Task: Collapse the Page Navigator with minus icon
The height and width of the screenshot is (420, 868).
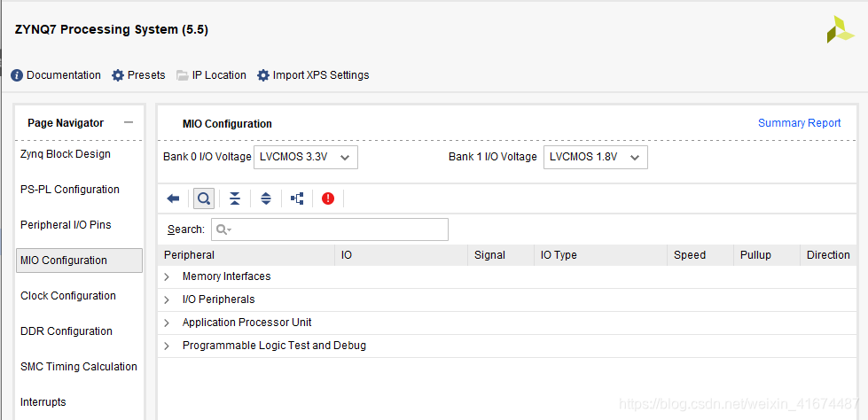Action: (129, 122)
